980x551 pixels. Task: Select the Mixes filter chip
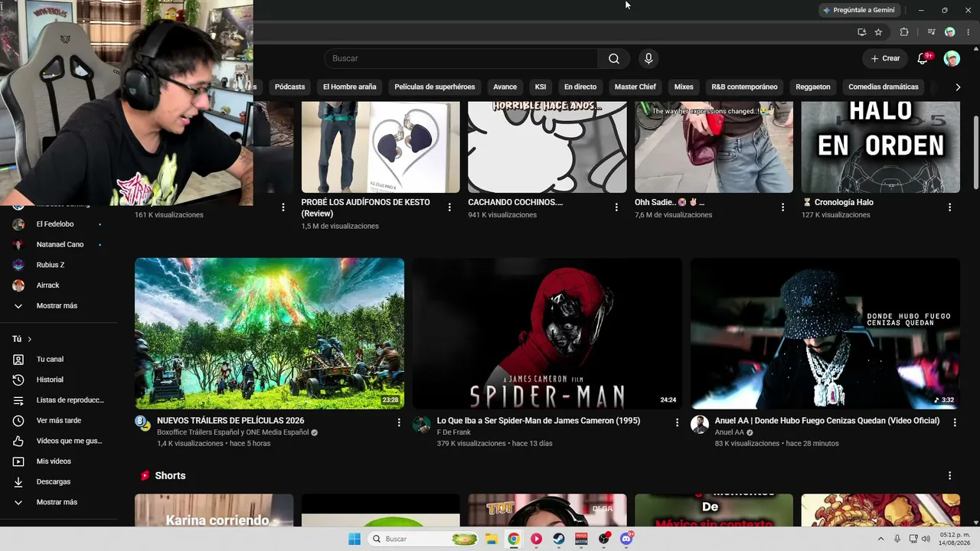(x=684, y=87)
